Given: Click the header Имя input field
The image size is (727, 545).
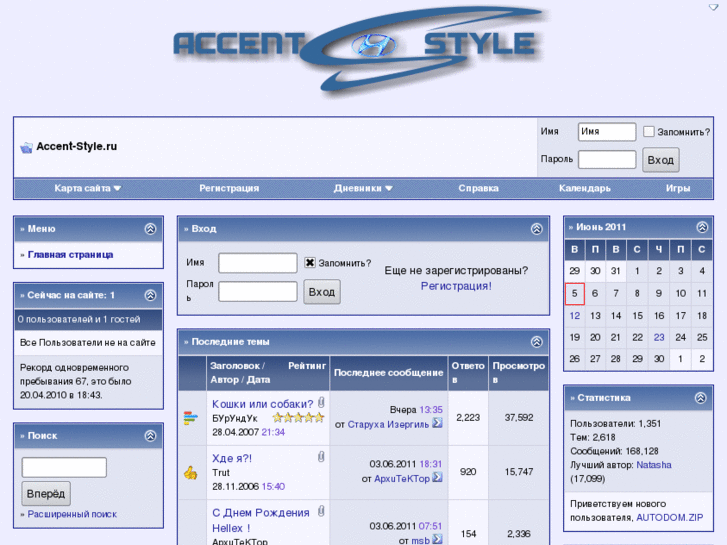Looking at the screenshot, I should (607, 132).
